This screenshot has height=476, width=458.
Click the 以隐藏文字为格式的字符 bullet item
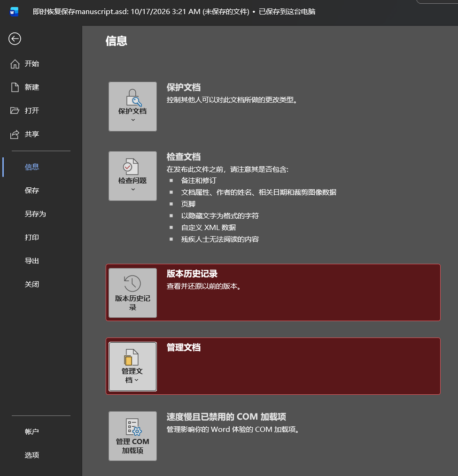[x=220, y=216]
